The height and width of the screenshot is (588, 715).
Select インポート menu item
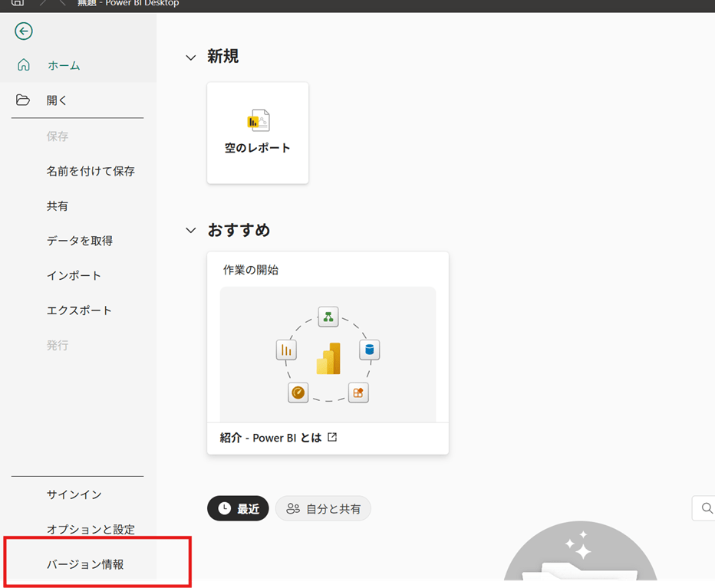click(x=74, y=276)
